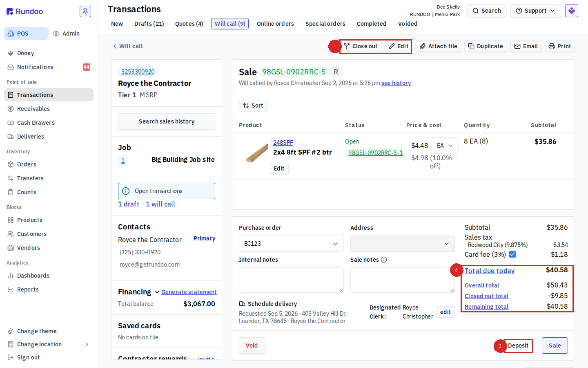
Task: Click the Rundoo logo
Action: (x=25, y=11)
